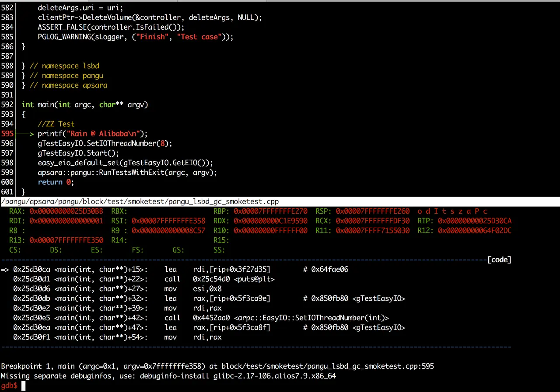Click the EasyIO::SetIOThreadNumber call instruction
Viewport: 560px width, 392px height.
point(276,318)
